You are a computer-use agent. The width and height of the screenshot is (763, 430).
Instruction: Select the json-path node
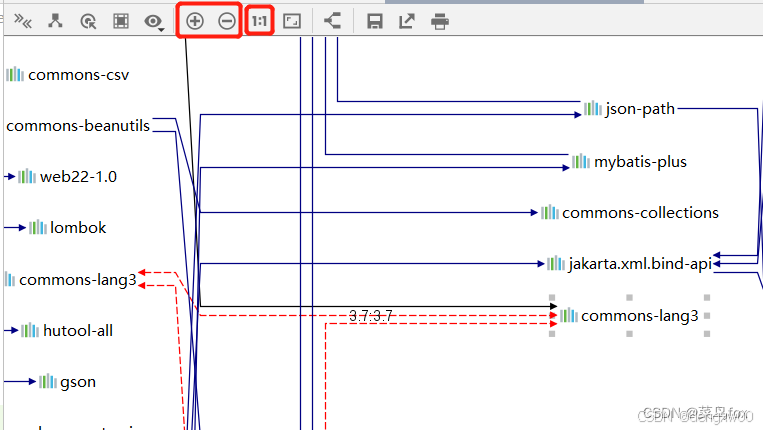click(629, 109)
